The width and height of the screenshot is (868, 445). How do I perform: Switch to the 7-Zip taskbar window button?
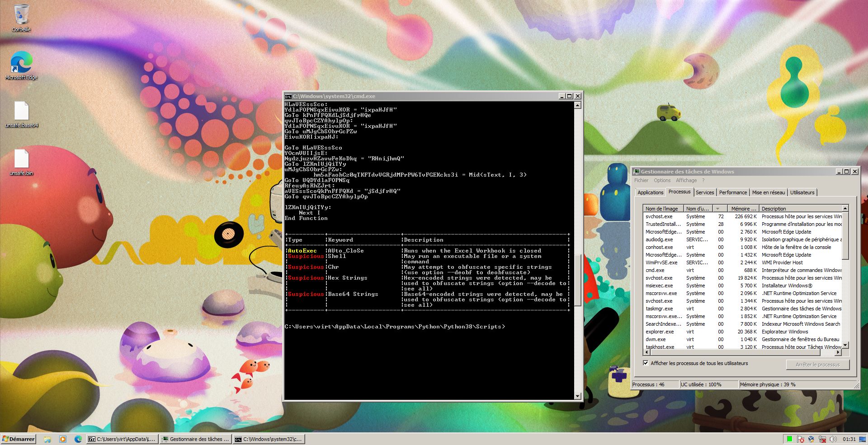click(x=121, y=439)
